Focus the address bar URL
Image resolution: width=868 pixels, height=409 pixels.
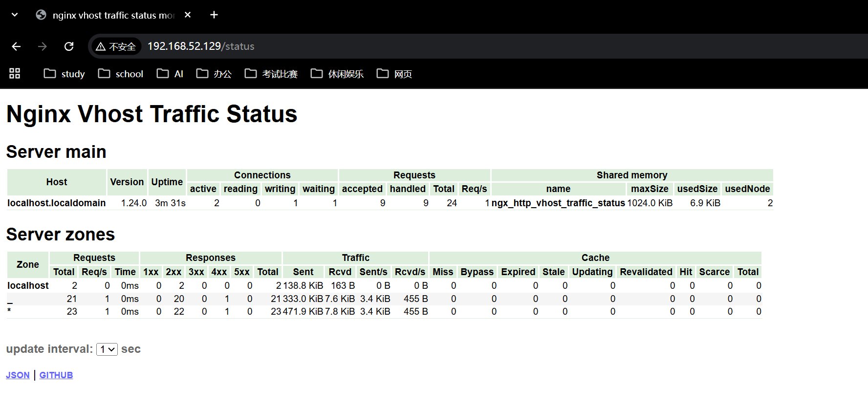point(201,46)
